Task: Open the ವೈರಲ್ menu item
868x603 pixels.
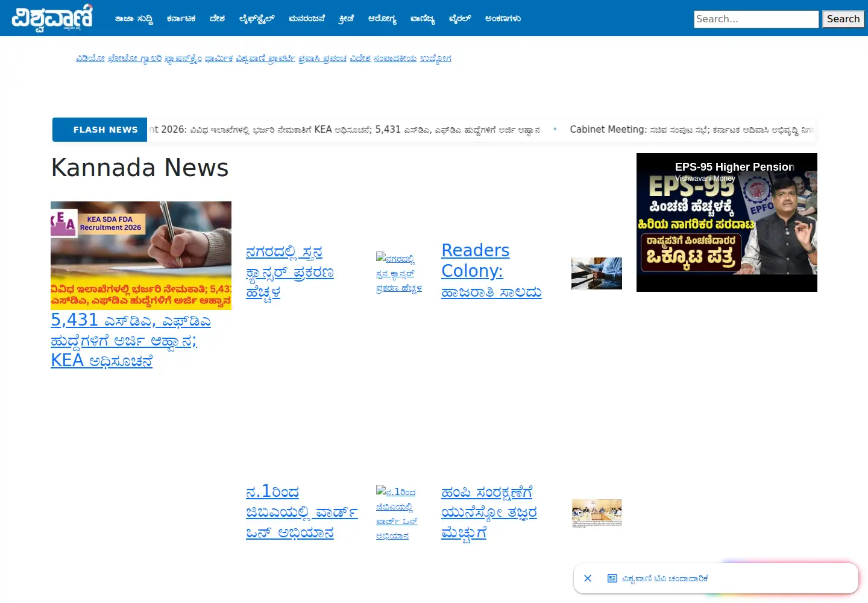Action: tap(460, 19)
